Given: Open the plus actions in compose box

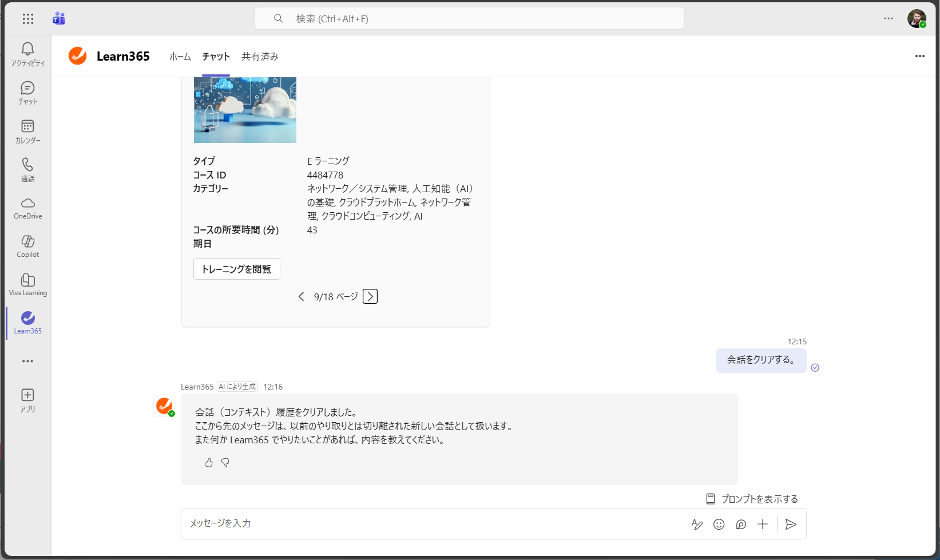Looking at the screenshot, I should point(763,524).
